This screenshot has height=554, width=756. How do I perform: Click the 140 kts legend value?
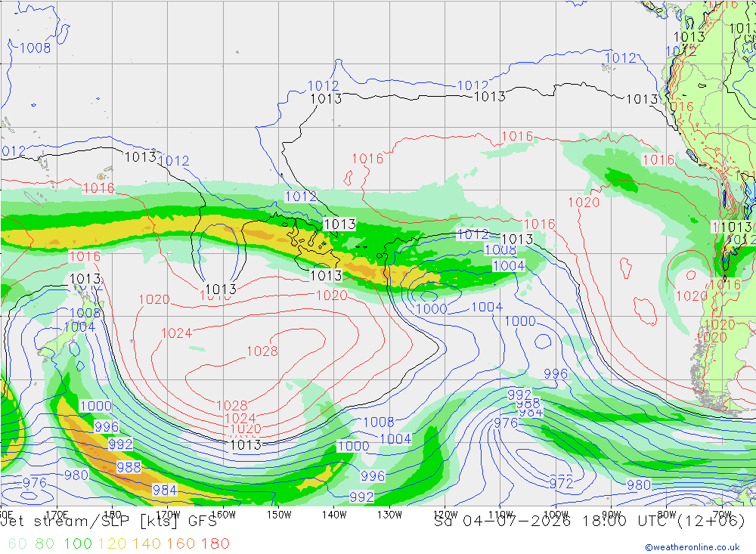(147, 543)
